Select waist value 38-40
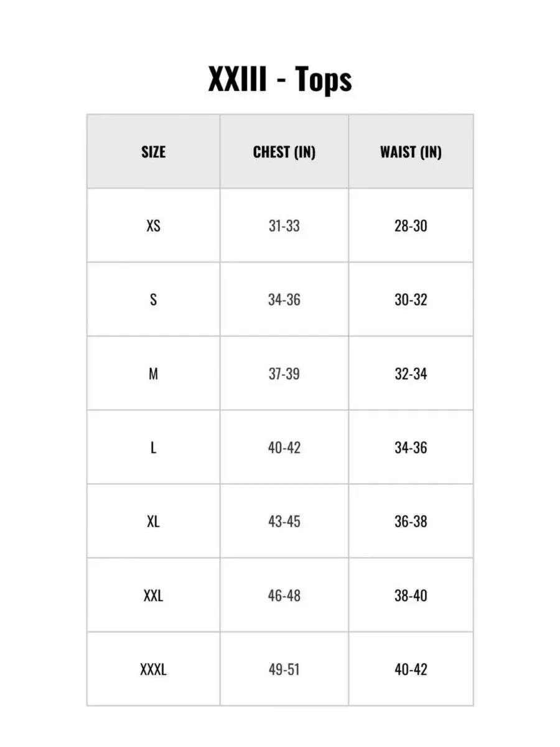 tap(411, 596)
